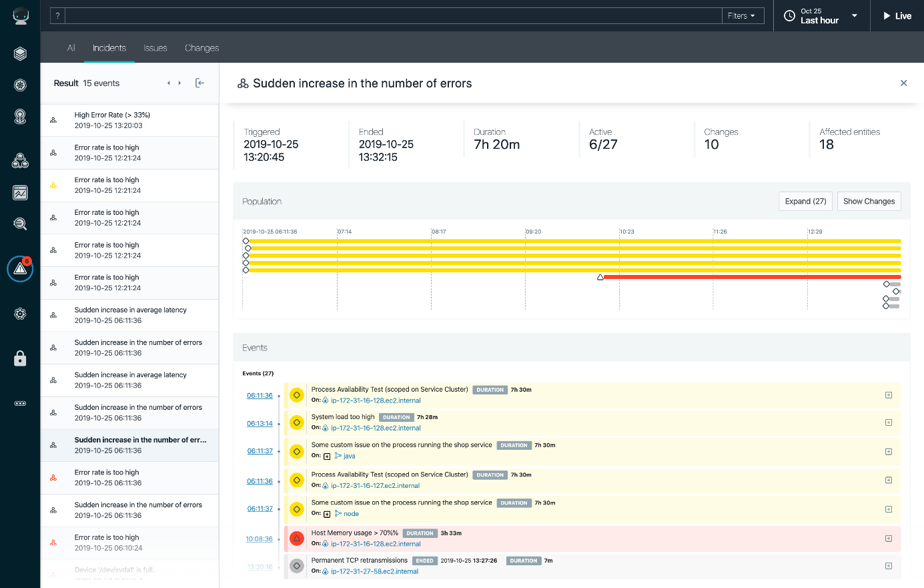The width and height of the screenshot is (924, 588).
Task: Click the Show Changes button
Action: (x=869, y=202)
